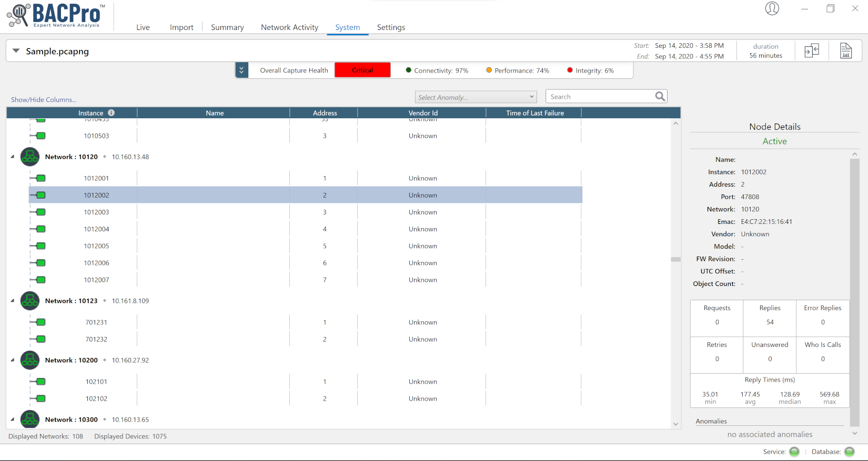Go to the Settings tab
This screenshot has height=461, width=868.
[391, 27]
